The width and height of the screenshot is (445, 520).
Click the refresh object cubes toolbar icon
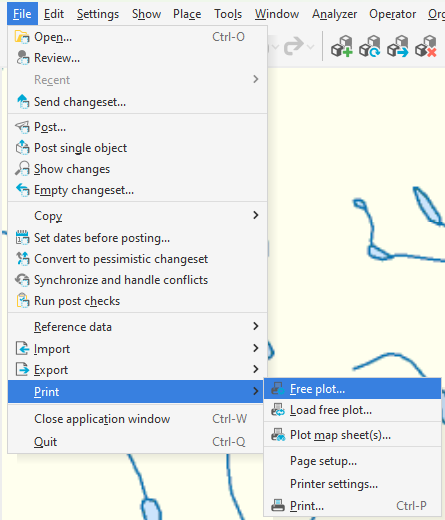(370, 47)
